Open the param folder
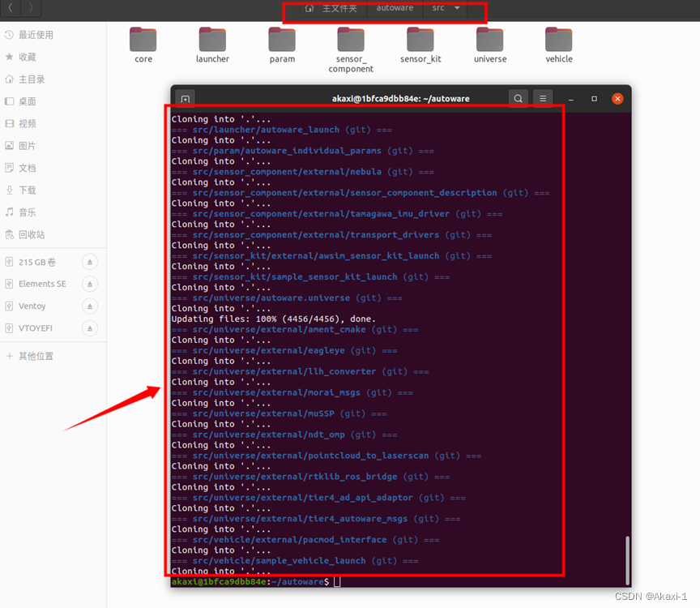 [x=282, y=45]
